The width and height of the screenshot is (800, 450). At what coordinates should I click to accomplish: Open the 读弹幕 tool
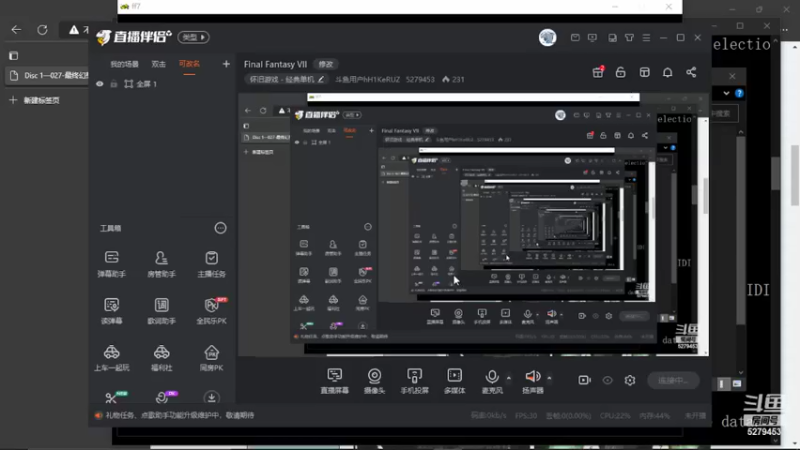[111, 311]
